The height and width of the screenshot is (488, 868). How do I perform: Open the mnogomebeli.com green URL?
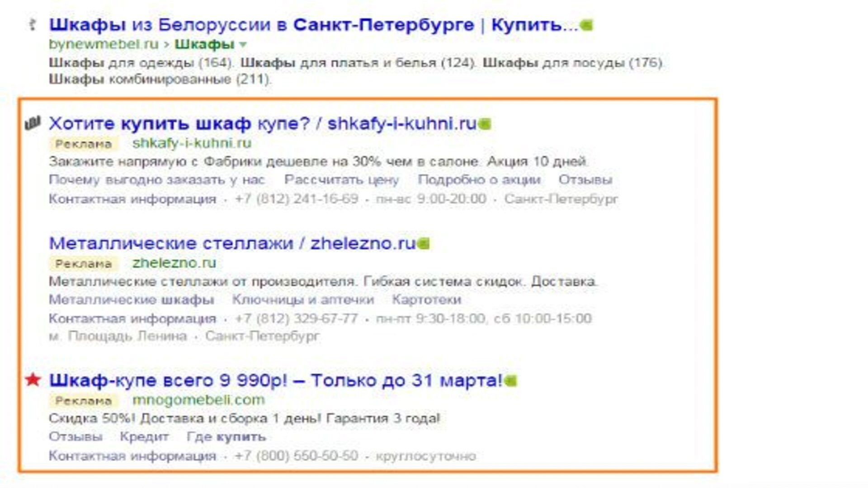pyautogui.click(x=198, y=400)
